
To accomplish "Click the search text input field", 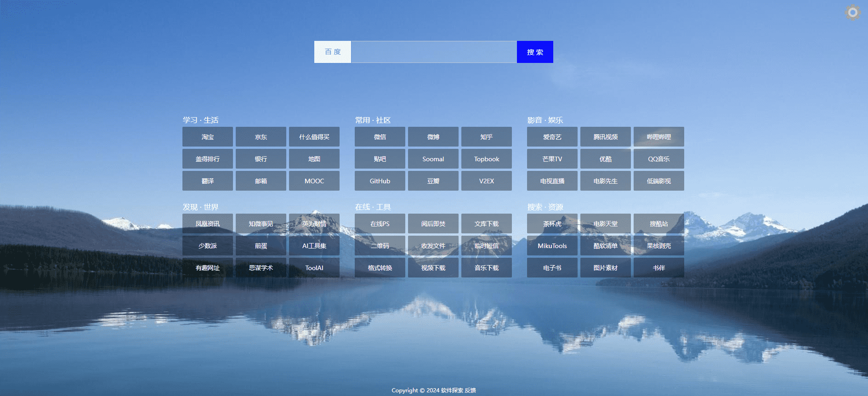I will point(433,52).
